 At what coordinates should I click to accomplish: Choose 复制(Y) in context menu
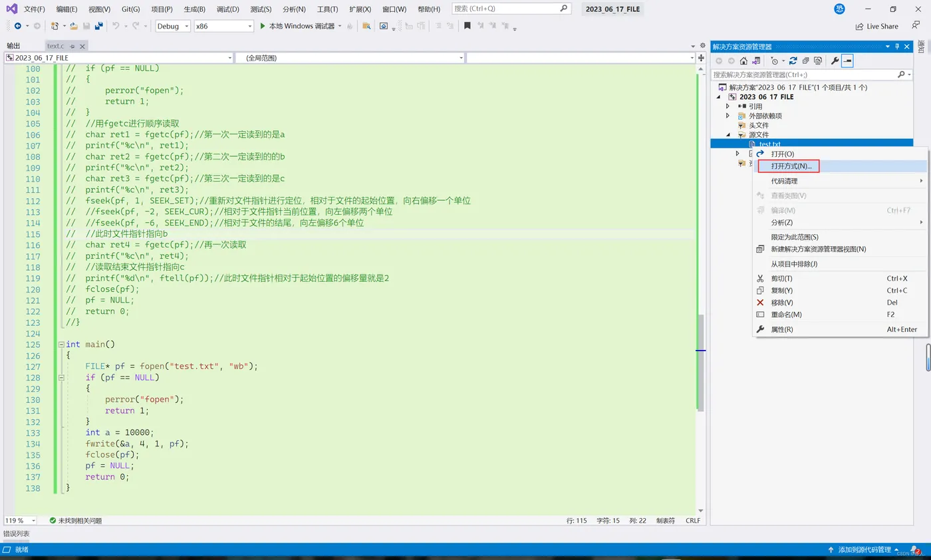(841, 290)
